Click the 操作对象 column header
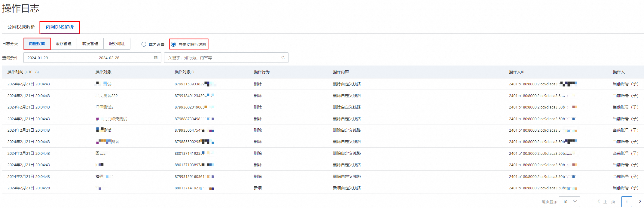This screenshot has height=208, width=644. 103,72
